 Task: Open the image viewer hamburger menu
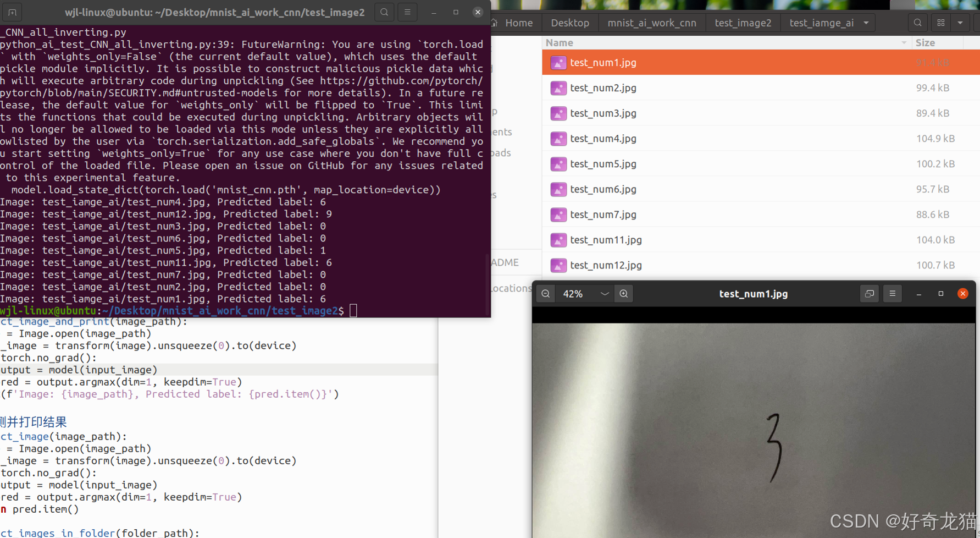tap(893, 294)
